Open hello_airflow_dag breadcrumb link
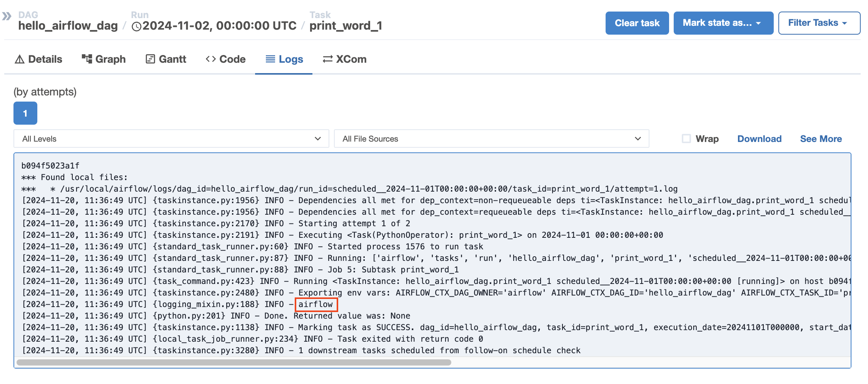Image resolution: width=868 pixels, height=384 pixels. (68, 25)
